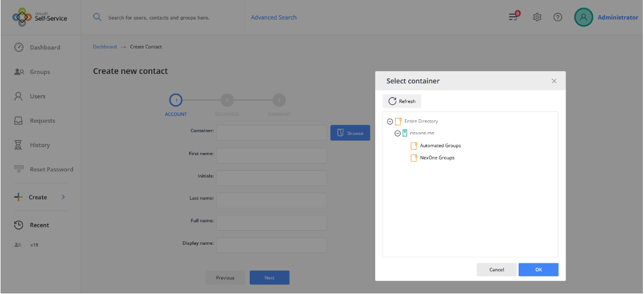Screen dimensions: 644x294
Task: Select Automated Groups container
Action: [x=440, y=146]
